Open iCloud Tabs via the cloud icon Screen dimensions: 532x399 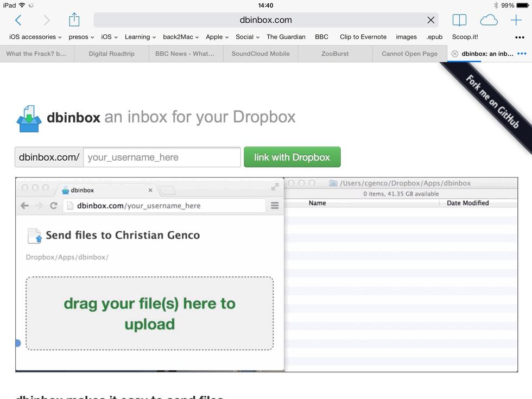pos(489,20)
